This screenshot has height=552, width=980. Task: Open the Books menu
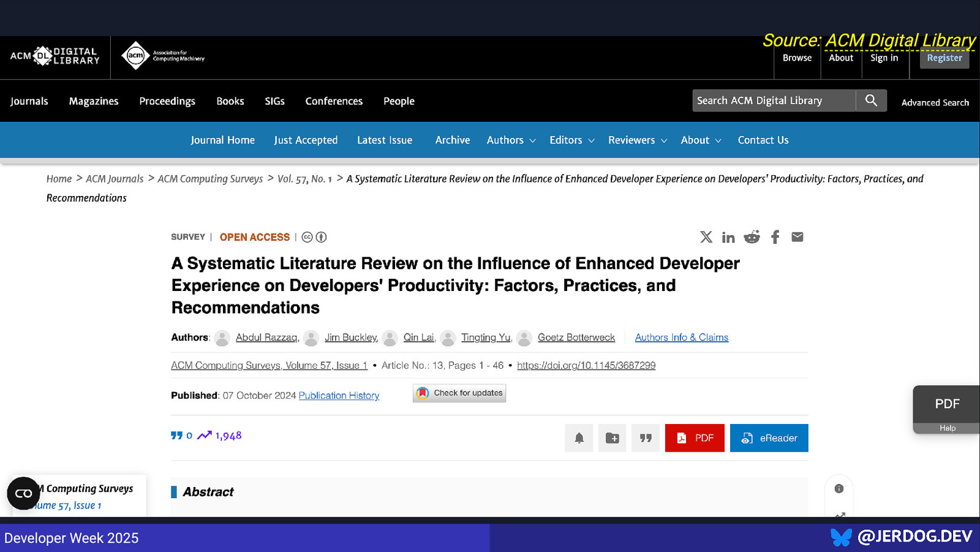(230, 101)
